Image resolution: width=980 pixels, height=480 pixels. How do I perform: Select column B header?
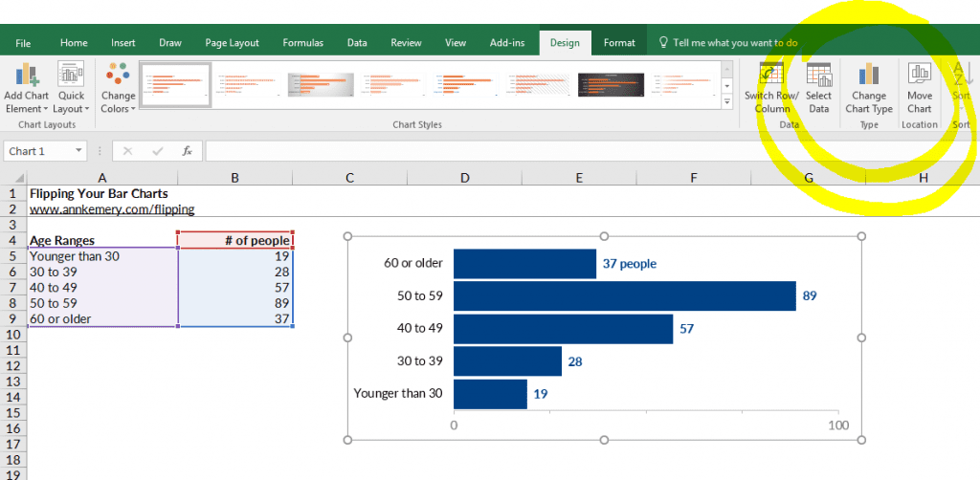point(234,178)
